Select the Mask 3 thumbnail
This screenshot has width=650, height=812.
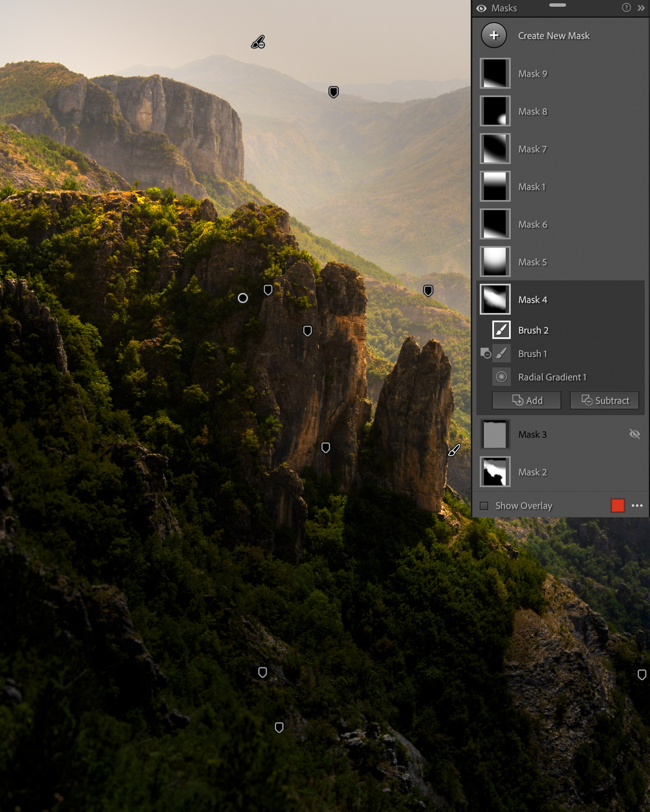(495, 434)
